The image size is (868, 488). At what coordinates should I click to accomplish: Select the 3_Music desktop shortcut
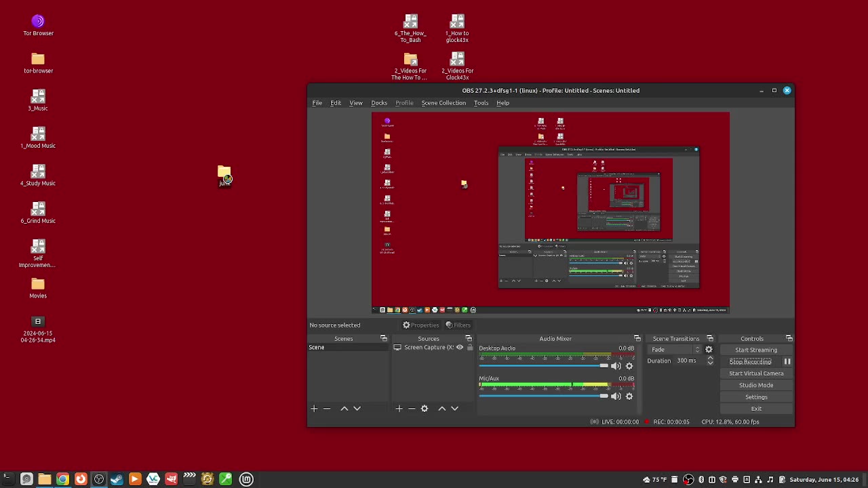pos(38,100)
